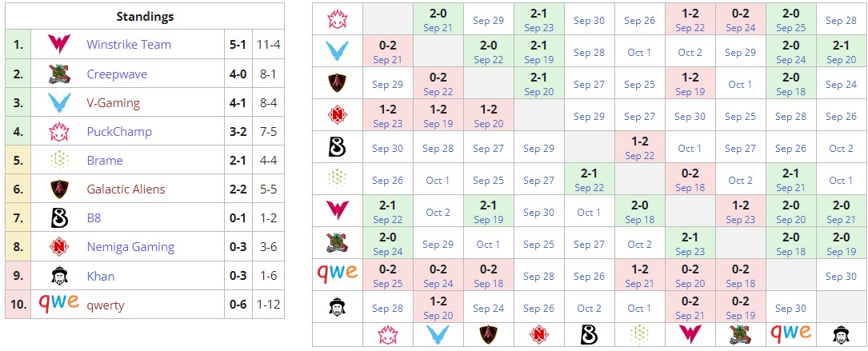Click the Creepwave logo in Standings table
This screenshot has height=351, width=868.
pyautogui.click(x=58, y=74)
